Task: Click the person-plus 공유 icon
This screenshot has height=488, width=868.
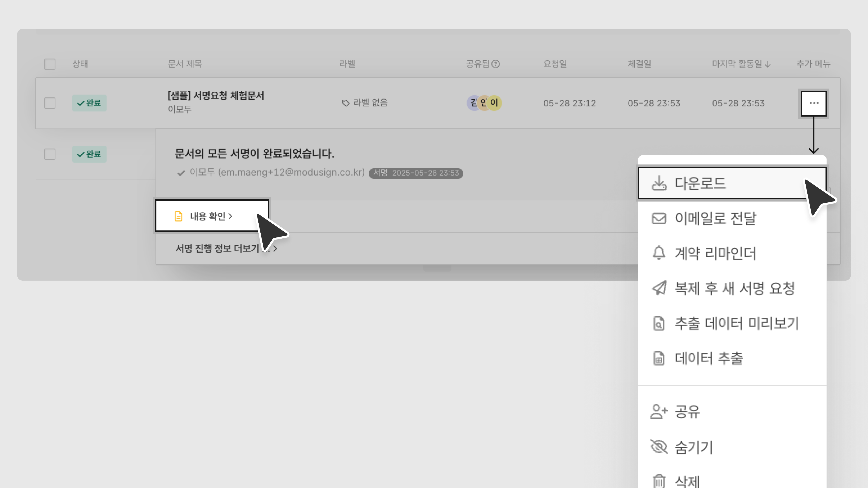Action: tap(658, 412)
